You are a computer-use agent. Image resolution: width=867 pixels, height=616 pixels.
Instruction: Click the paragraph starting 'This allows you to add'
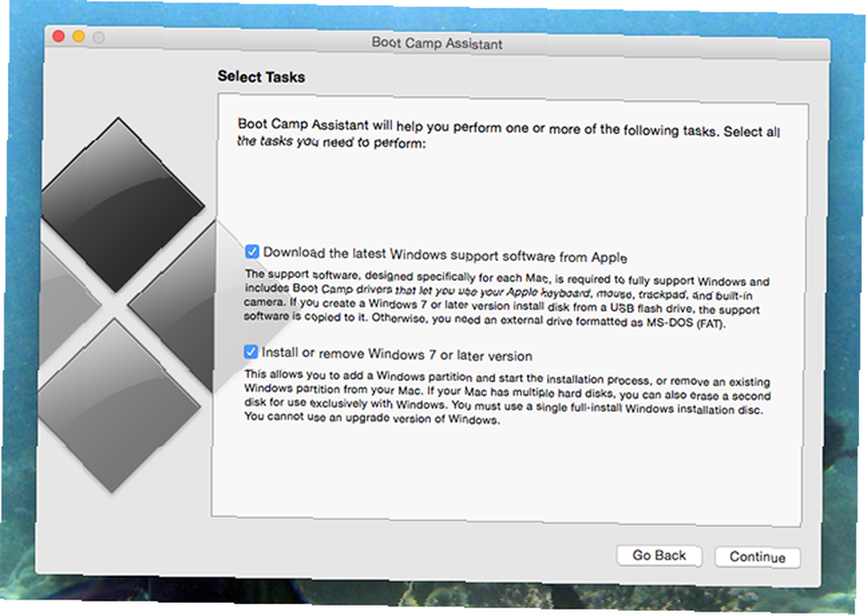[507, 397]
